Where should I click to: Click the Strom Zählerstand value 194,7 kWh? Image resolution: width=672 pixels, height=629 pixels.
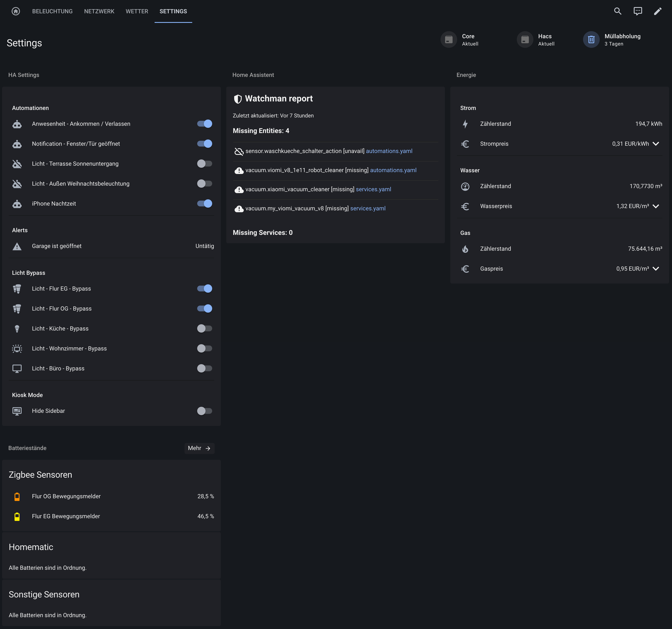[x=649, y=124]
